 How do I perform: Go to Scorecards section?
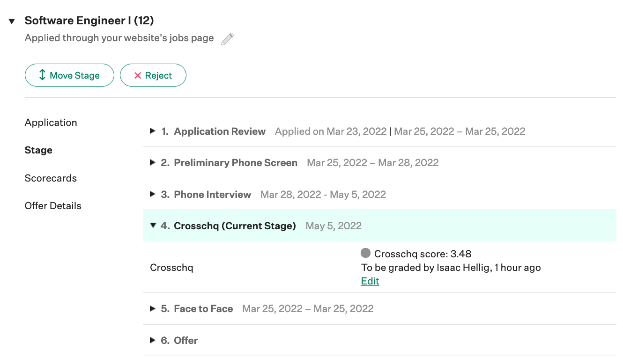pos(51,178)
